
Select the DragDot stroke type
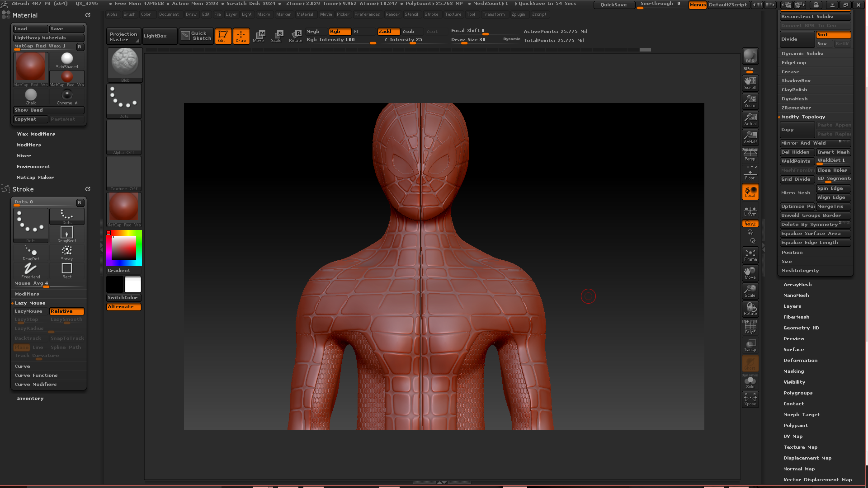point(31,253)
